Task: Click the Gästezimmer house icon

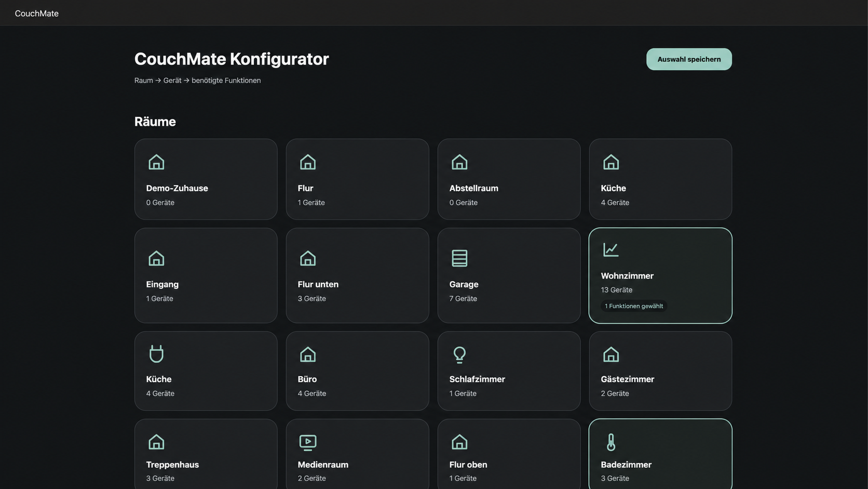Action: pos(611,354)
